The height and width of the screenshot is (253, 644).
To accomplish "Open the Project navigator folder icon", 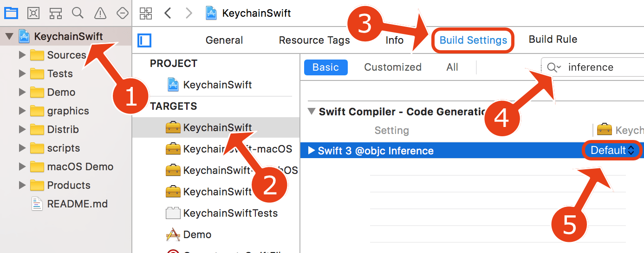I will click(x=11, y=13).
